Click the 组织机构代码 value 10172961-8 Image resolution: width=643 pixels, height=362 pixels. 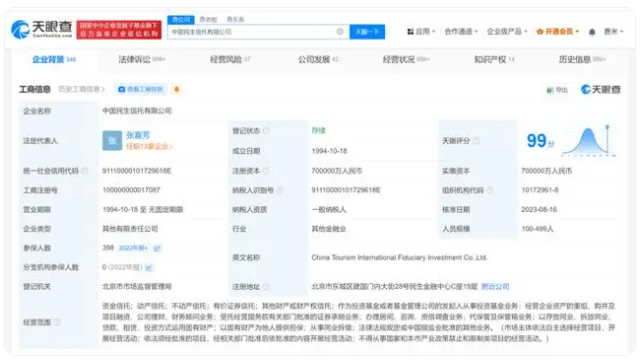click(540, 190)
